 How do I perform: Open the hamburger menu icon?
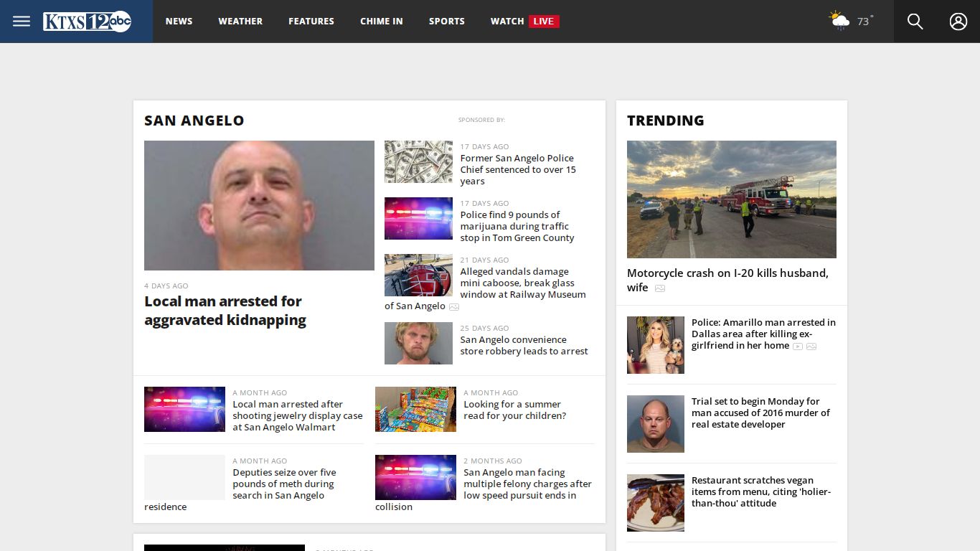(22, 22)
